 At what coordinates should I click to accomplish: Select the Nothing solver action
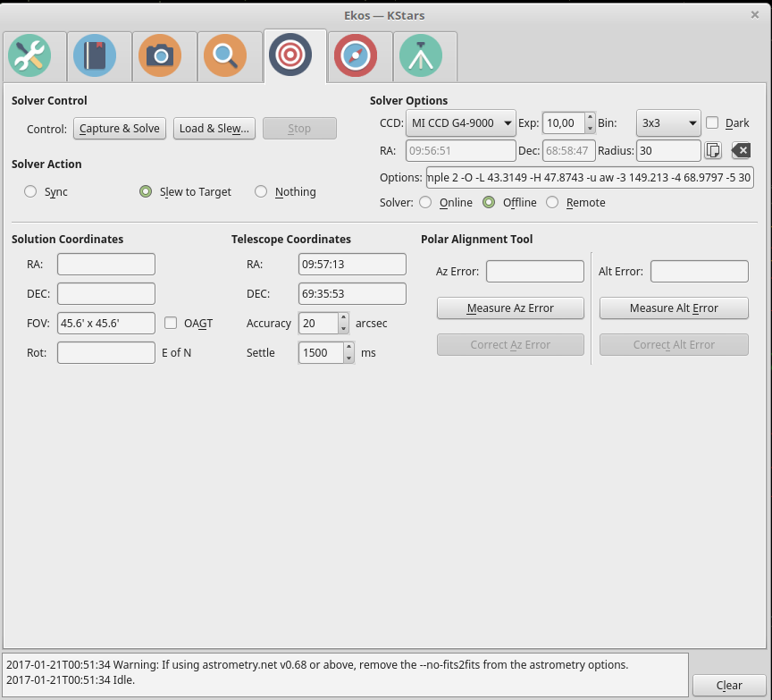(x=261, y=191)
